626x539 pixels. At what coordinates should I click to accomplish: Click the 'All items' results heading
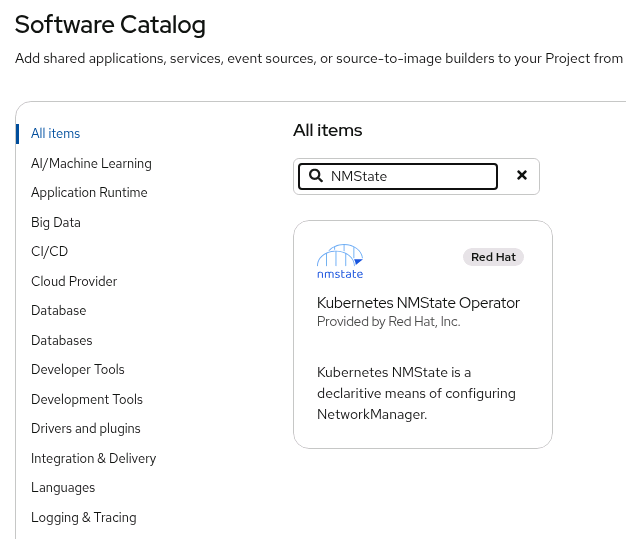click(327, 130)
